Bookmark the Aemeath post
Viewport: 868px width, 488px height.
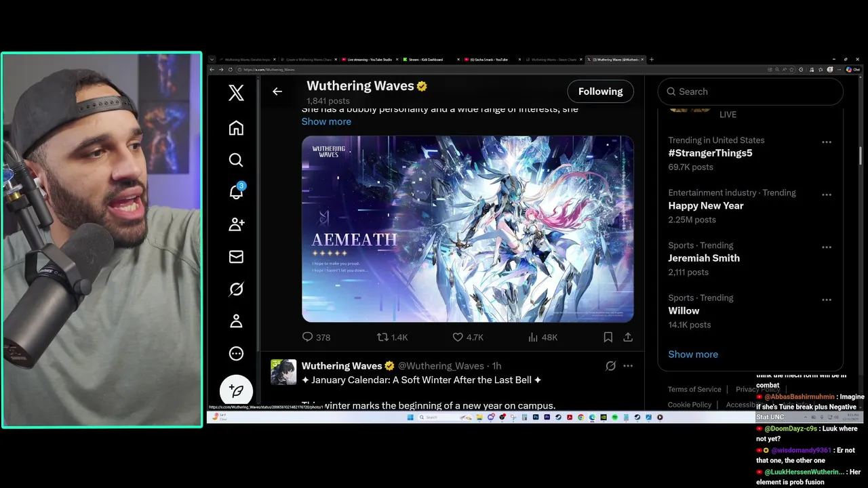[x=608, y=337]
